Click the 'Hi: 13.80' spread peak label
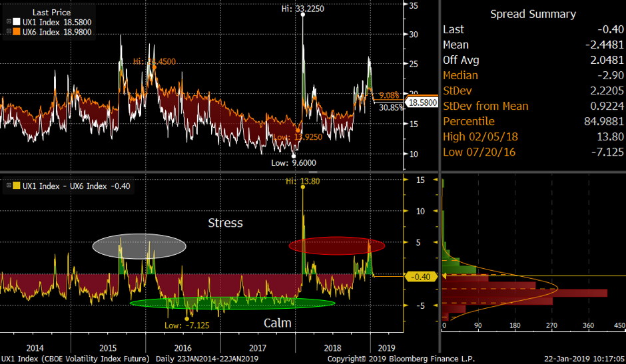This screenshot has width=626, height=364. [x=302, y=181]
